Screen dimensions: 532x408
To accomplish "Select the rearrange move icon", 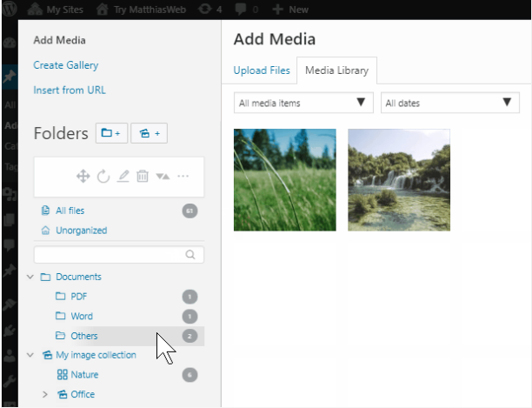I will 83,177.
